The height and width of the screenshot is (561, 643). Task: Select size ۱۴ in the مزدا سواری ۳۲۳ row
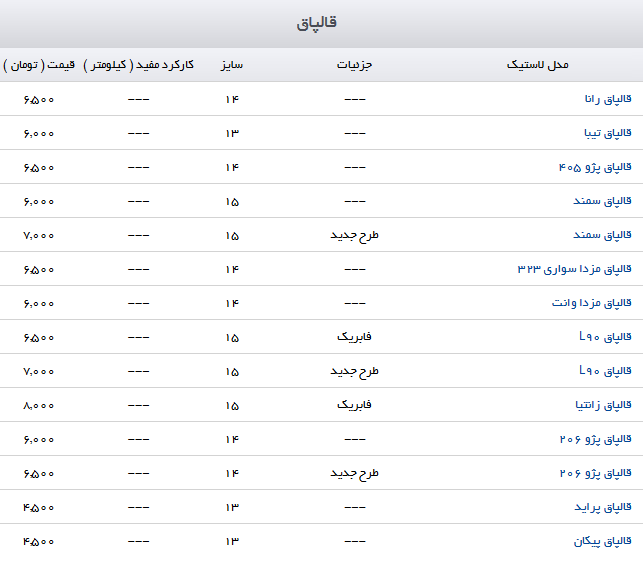click(232, 270)
